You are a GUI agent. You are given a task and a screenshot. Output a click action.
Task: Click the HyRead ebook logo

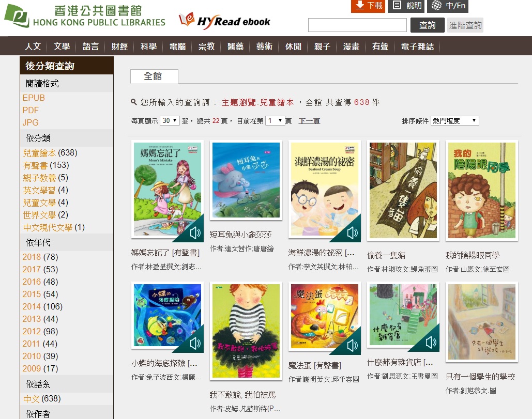(x=224, y=20)
